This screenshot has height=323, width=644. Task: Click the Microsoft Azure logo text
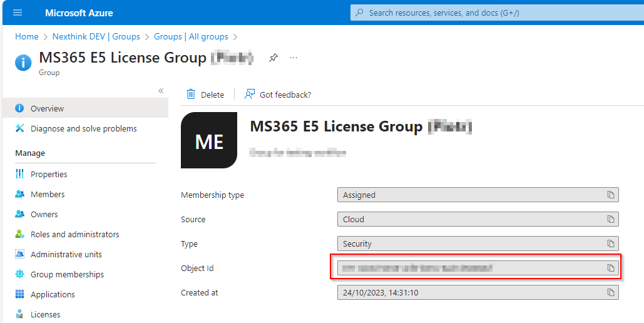[79, 13]
